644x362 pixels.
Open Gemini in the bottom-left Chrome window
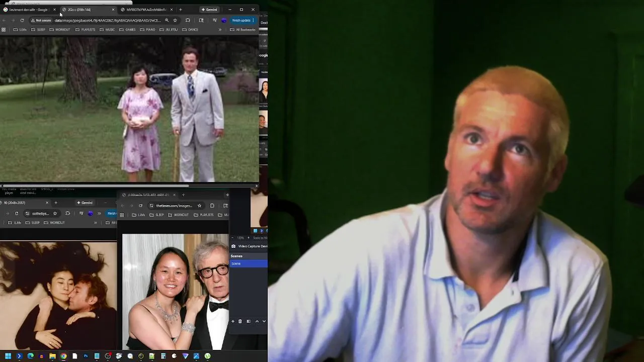(85, 203)
